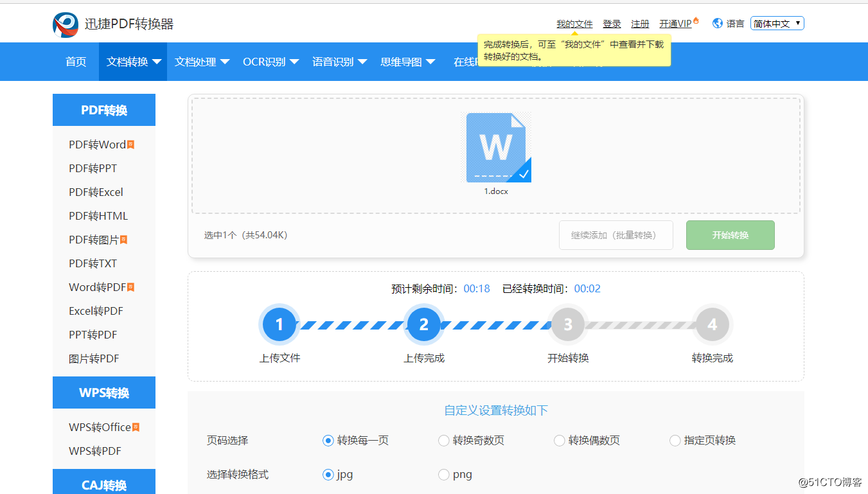Click the progress bar between steps 1 and 2
This screenshot has width=868, height=494.
point(351,325)
